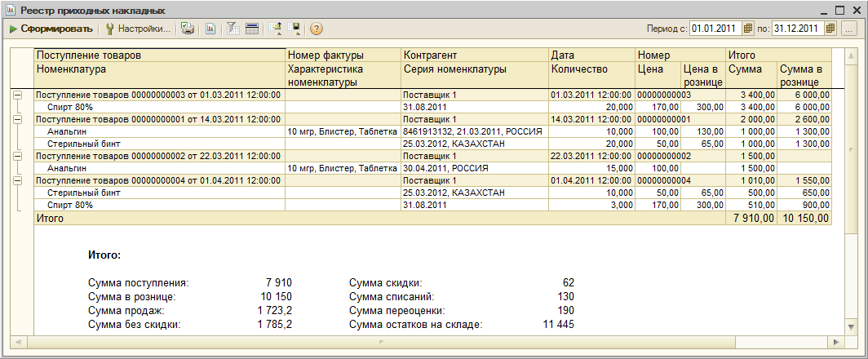Click the quantity cell 15,000
Image resolution: width=868 pixels, height=359 pixels.
tap(591, 168)
